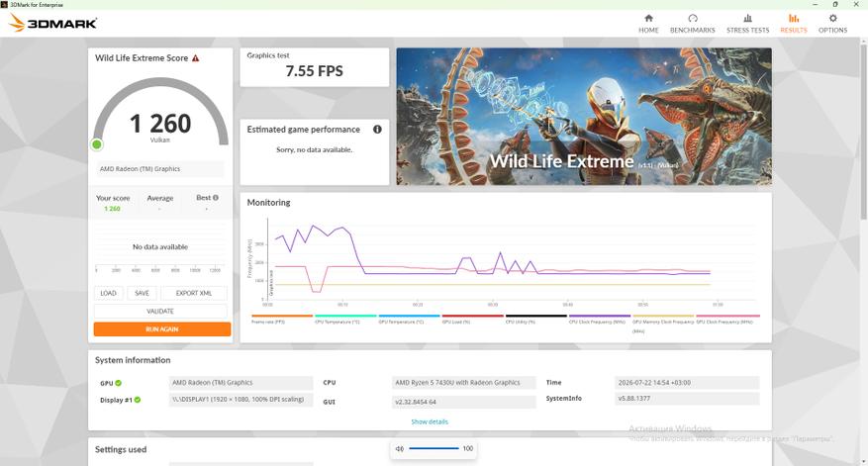Toggle GPU Memory Clock Frequency legend item
This screenshot has width=868, height=466.
[663, 323]
